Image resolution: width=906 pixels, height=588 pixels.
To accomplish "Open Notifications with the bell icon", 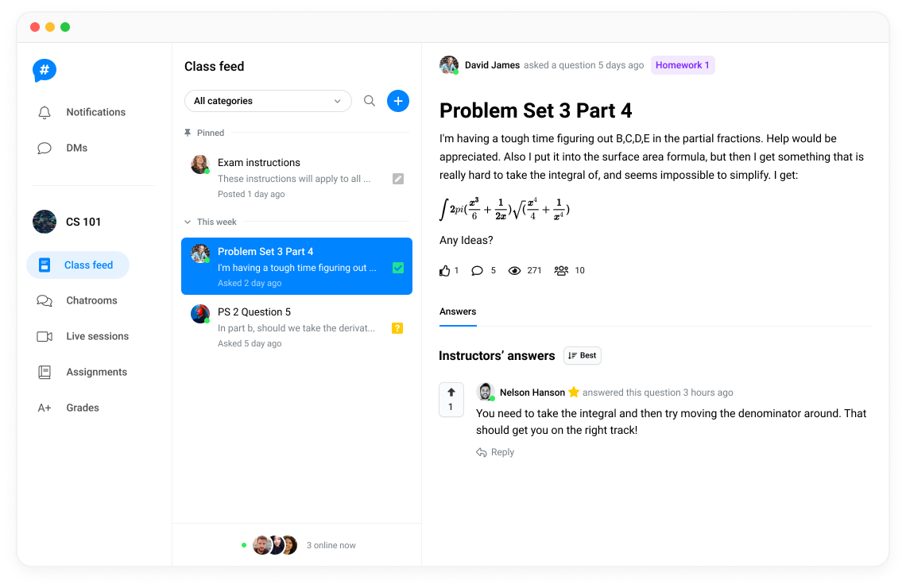I will pyautogui.click(x=45, y=112).
